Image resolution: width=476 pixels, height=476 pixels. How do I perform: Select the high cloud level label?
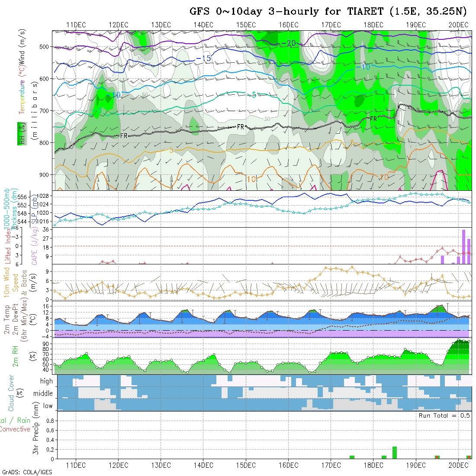point(46,381)
